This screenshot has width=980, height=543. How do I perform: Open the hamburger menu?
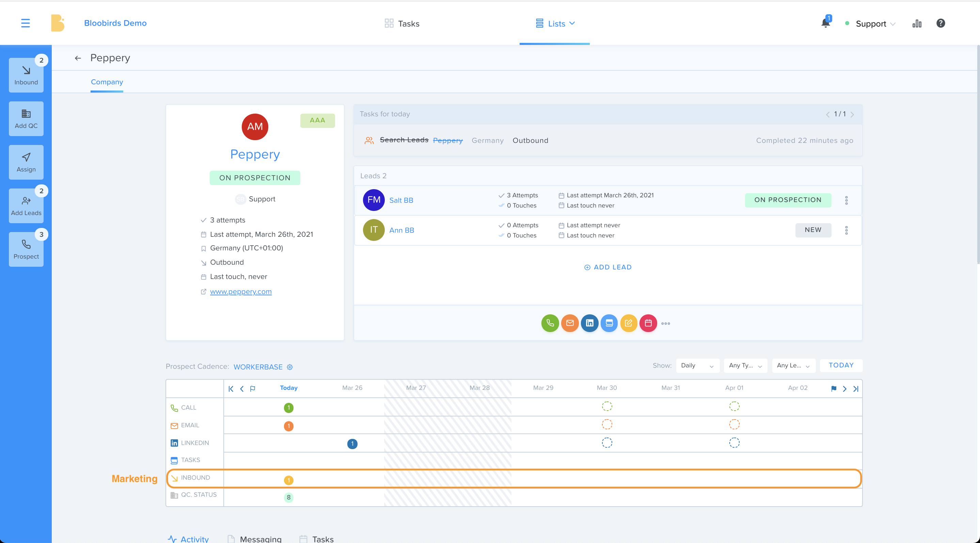(26, 23)
